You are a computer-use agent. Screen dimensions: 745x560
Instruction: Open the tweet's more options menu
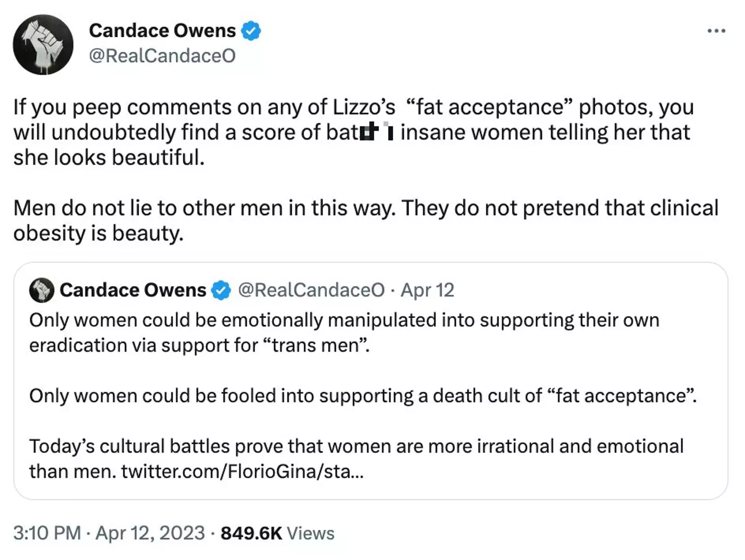[716, 32]
